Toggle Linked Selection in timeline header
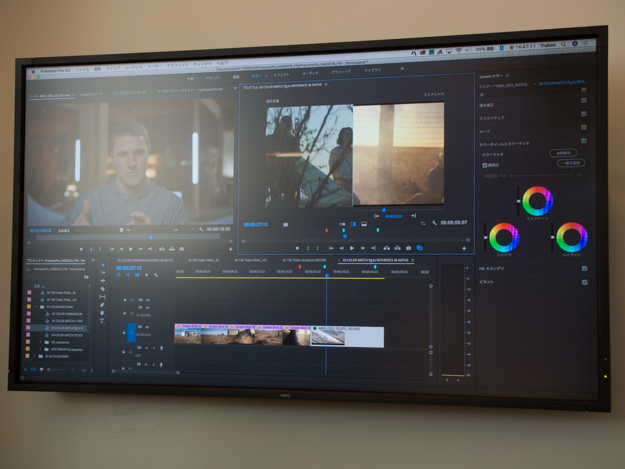Screen dimensions: 625x469 [x=137, y=275]
